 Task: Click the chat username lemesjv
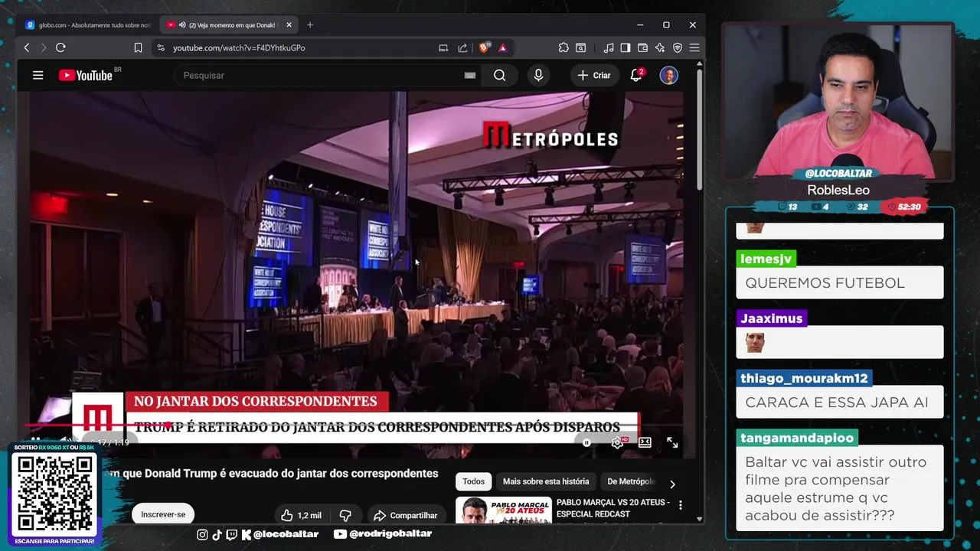click(x=766, y=259)
